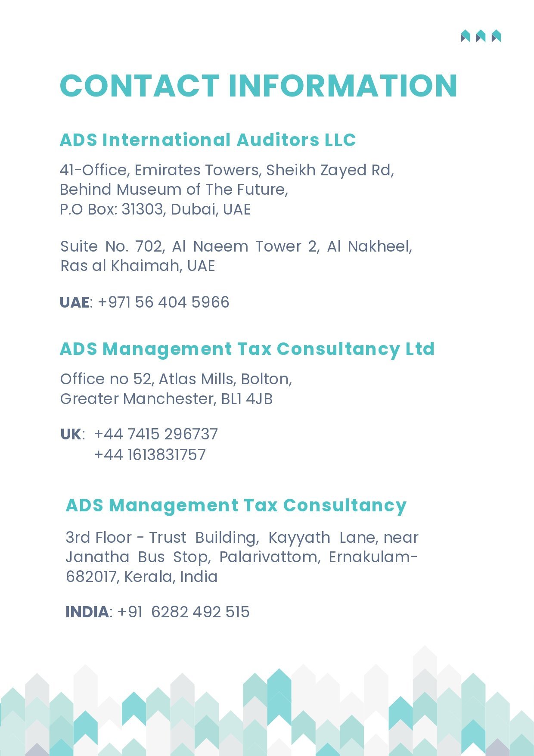
Task: Click the Atlas Mills, Bolton address line
Action: pos(176,379)
